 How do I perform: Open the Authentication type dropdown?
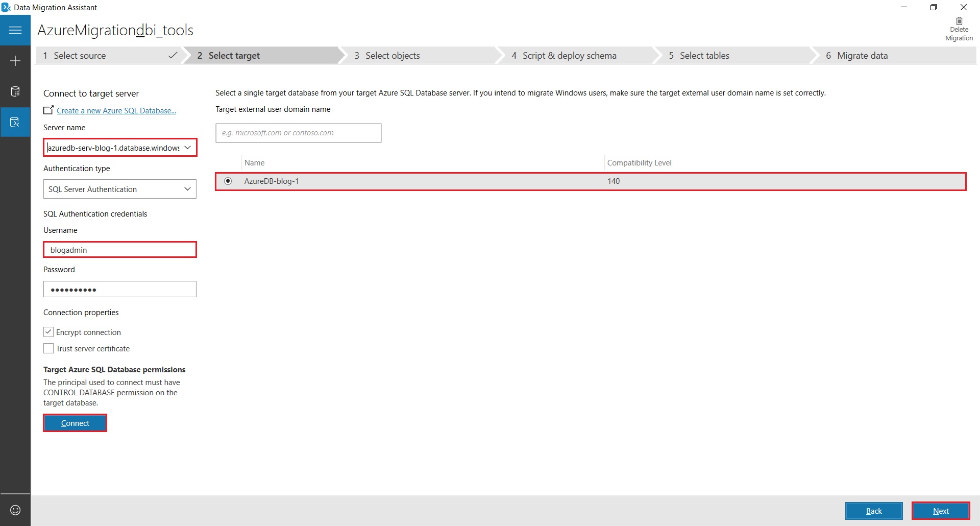pos(120,189)
